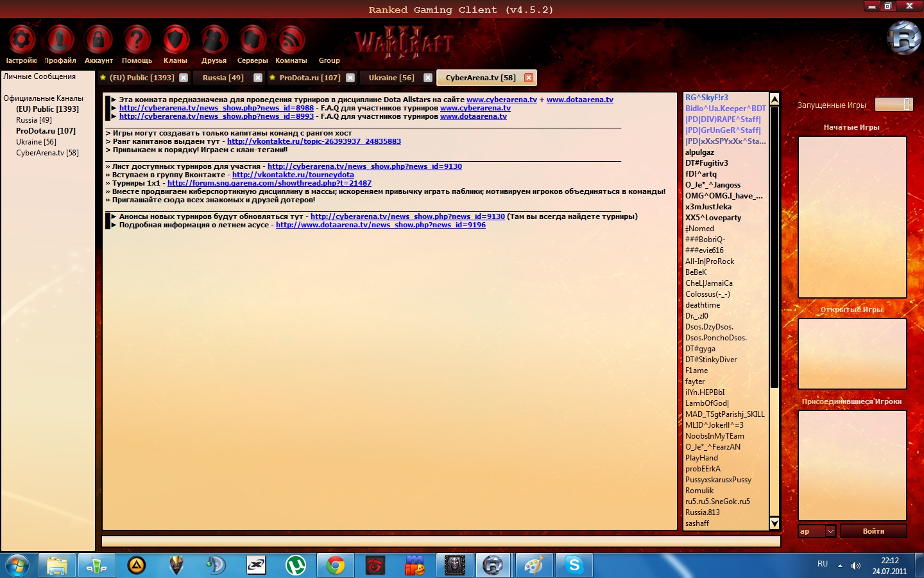Open the news_id=8993 FAQ link
Screen dimensions: 924x578
coord(216,116)
